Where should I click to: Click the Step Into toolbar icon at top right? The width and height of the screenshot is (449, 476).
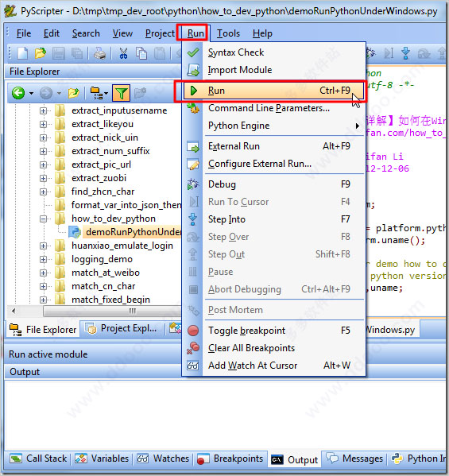(x=405, y=53)
